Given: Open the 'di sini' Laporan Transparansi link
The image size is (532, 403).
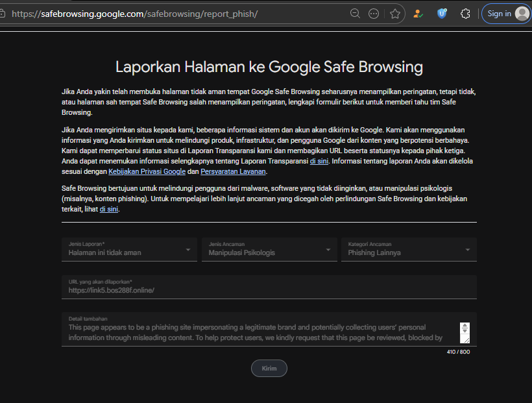Looking at the screenshot, I should pos(319,162).
